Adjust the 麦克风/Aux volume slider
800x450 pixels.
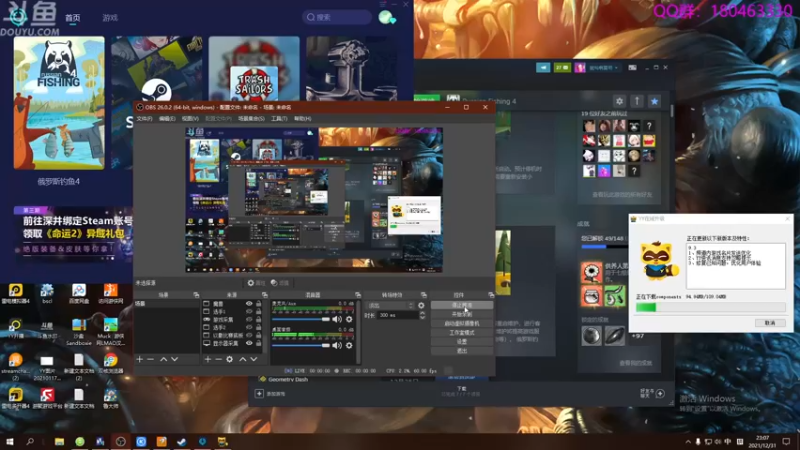301,319
